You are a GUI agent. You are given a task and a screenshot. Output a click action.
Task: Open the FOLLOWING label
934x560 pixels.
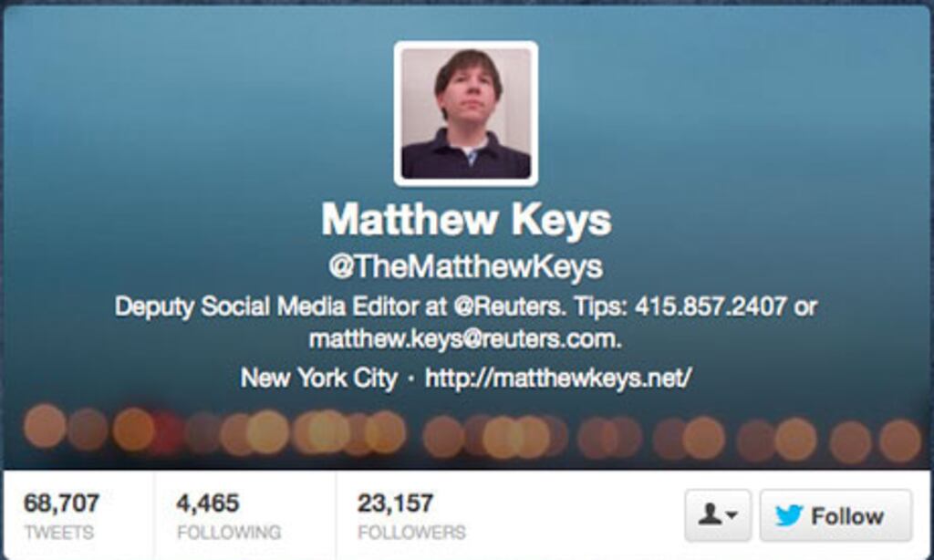click(229, 532)
